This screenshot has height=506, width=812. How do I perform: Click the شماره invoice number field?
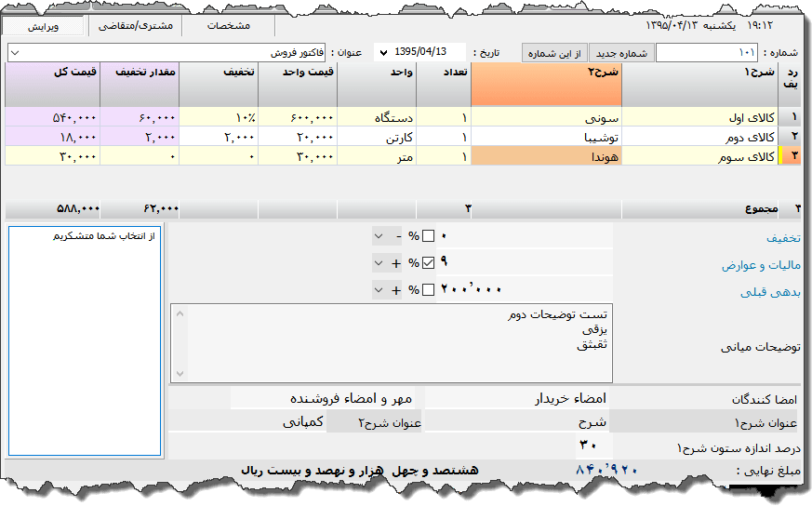pos(706,53)
